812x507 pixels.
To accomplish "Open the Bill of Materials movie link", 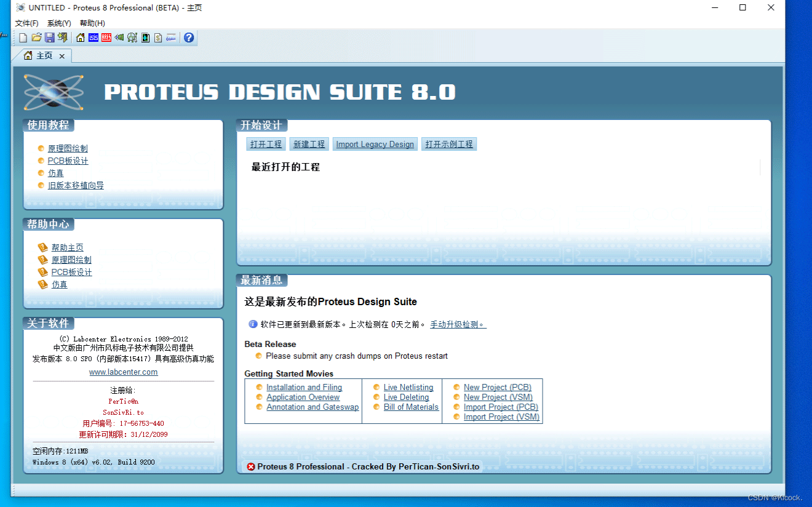I will point(411,407).
